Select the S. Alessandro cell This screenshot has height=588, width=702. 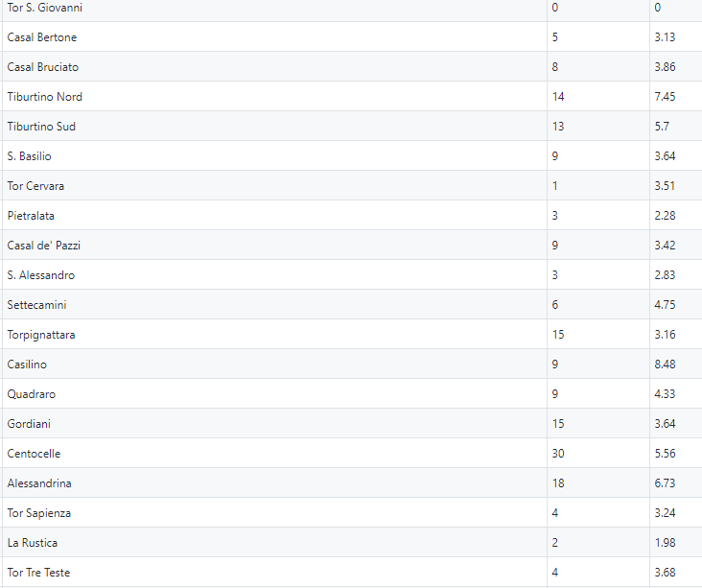coord(40,275)
